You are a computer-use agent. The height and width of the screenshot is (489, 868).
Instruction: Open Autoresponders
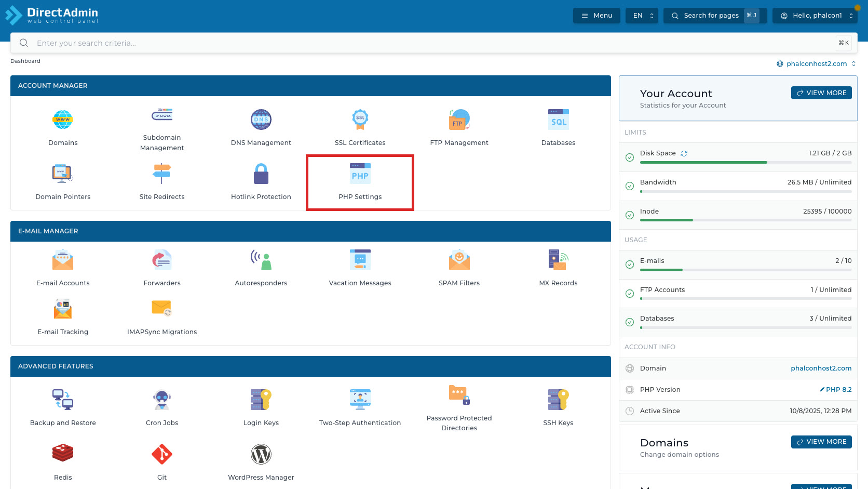point(261,269)
